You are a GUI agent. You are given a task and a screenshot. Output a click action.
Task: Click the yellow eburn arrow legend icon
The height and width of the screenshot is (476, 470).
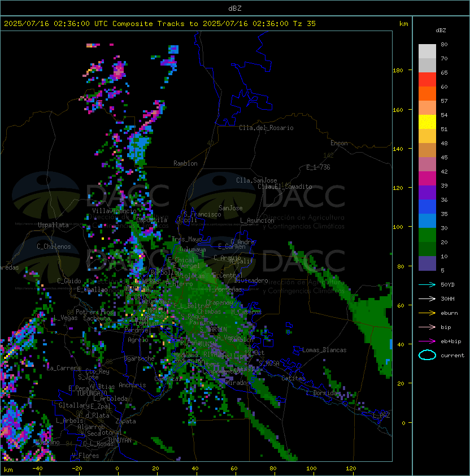(427, 313)
